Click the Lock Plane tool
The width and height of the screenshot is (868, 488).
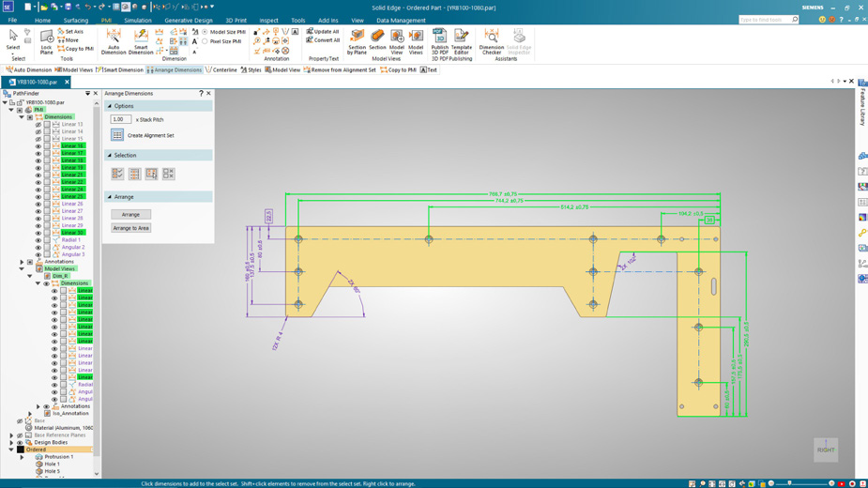(47, 41)
